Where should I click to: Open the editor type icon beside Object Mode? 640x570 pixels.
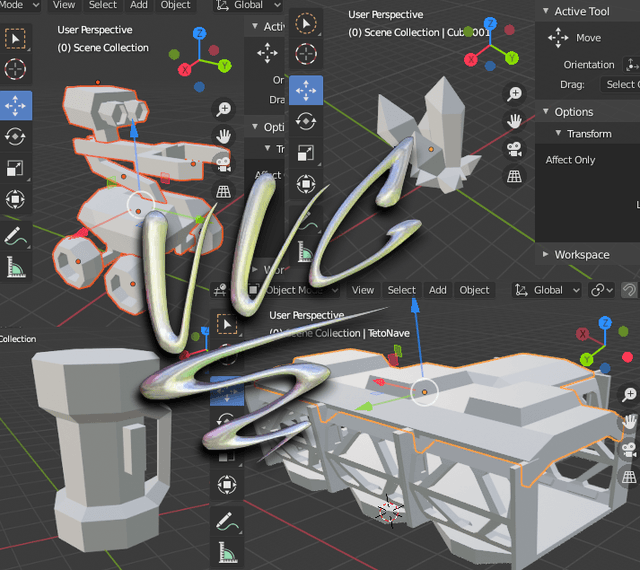[x=220, y=290]
